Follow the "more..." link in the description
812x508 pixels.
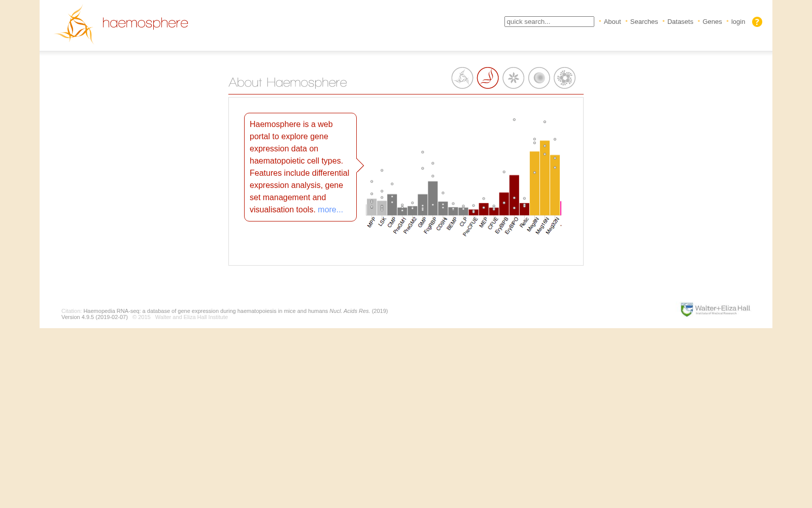point(330,209)
